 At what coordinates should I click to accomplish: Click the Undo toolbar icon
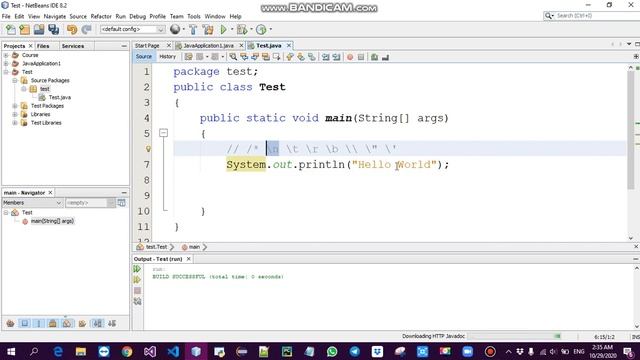pos(72,29)
